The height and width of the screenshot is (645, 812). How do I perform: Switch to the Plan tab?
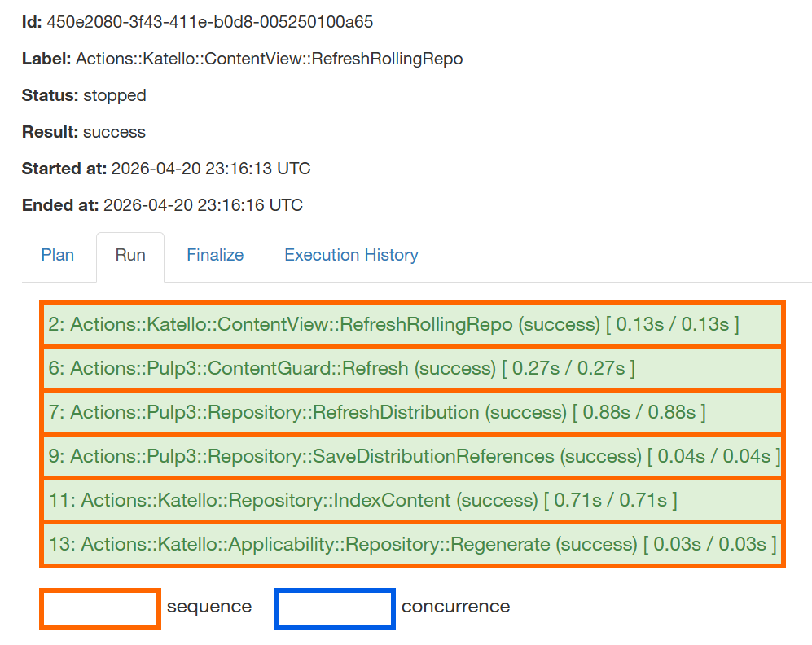(x=57, y=255)
